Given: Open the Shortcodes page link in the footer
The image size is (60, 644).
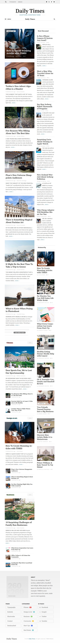Looking at the screenshot, I should tap(13, 616).
